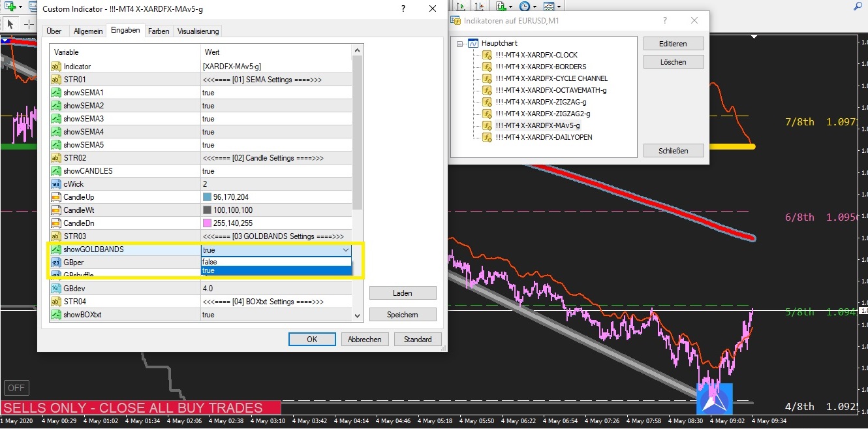Viewport: 868px width, 429px height.
Task: Choose false in showGOLDBANDS dropdown list
Action: [275, 262]
